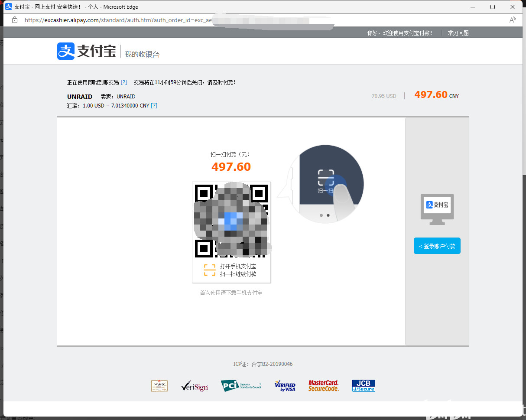This screenshot has width=526, height=420.
Task: Click the orange scan-frame icon below the QR code
Action: [210, 270]
